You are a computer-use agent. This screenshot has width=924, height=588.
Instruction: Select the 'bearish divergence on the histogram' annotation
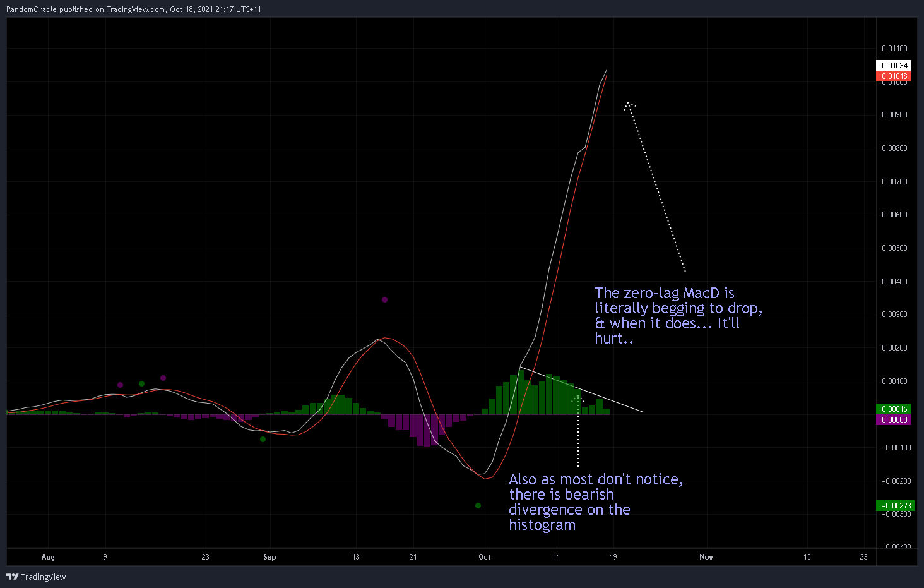click(x=596, y=502)
